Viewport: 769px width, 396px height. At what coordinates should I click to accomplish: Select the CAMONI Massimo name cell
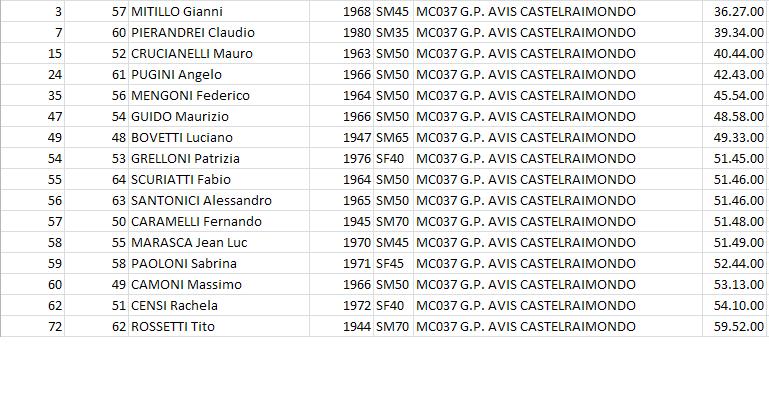pyautogui.click(x=219, y=285)
